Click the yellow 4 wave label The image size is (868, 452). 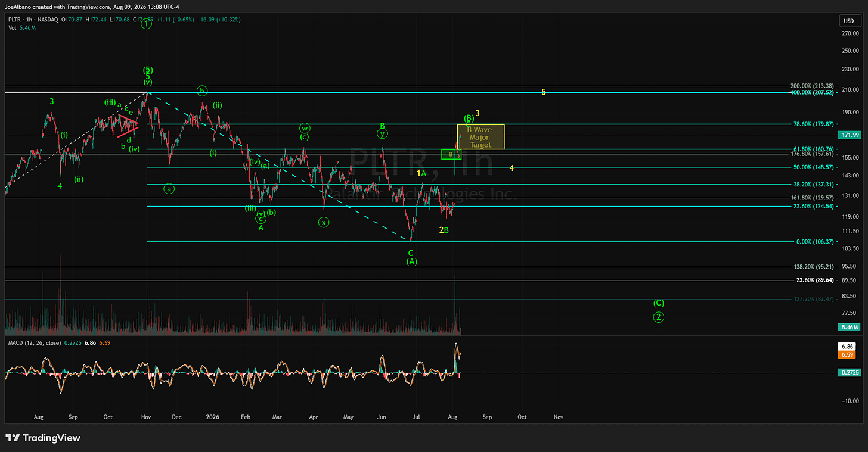[x=511, y=168]
